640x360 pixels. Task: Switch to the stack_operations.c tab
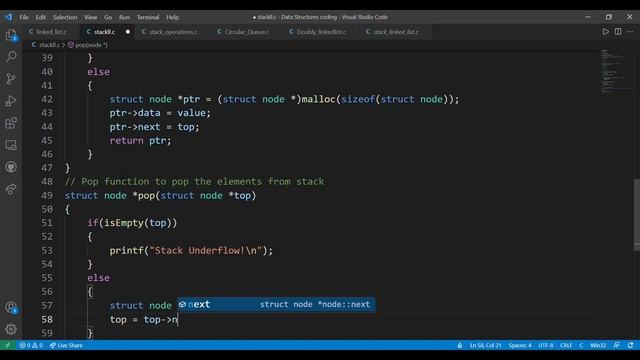click(x=173, y=32)
